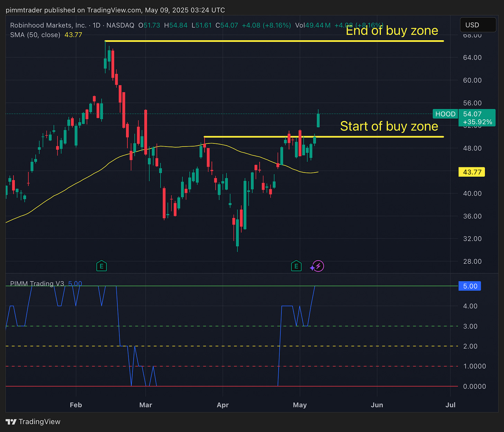This screenshot has width=504, height=432.
Task: Click the Robinhood Markets, Inc. symbol title
Action: click(x=48, y=25)
